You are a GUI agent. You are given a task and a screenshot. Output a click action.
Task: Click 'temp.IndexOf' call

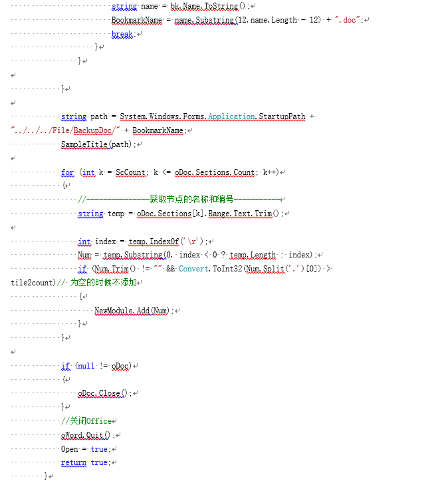(x=154, y=242)
